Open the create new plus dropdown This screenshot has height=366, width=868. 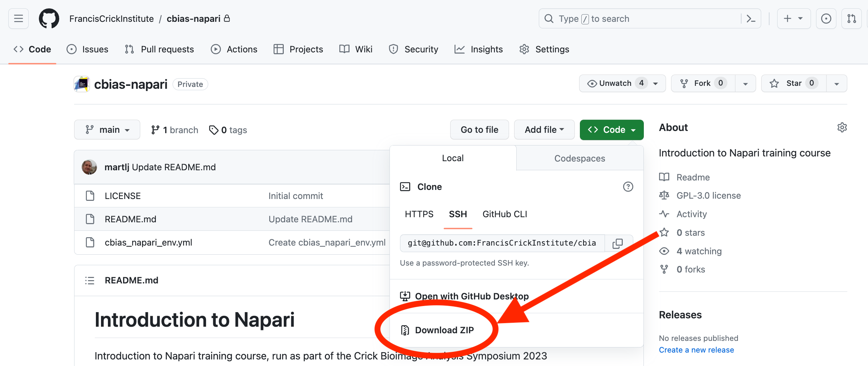(794, 19)
